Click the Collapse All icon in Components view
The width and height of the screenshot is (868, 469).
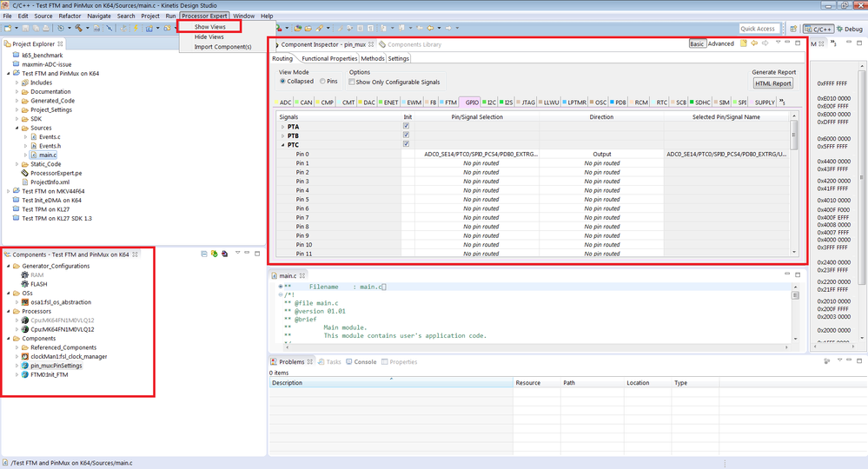[x=204, y=254]
